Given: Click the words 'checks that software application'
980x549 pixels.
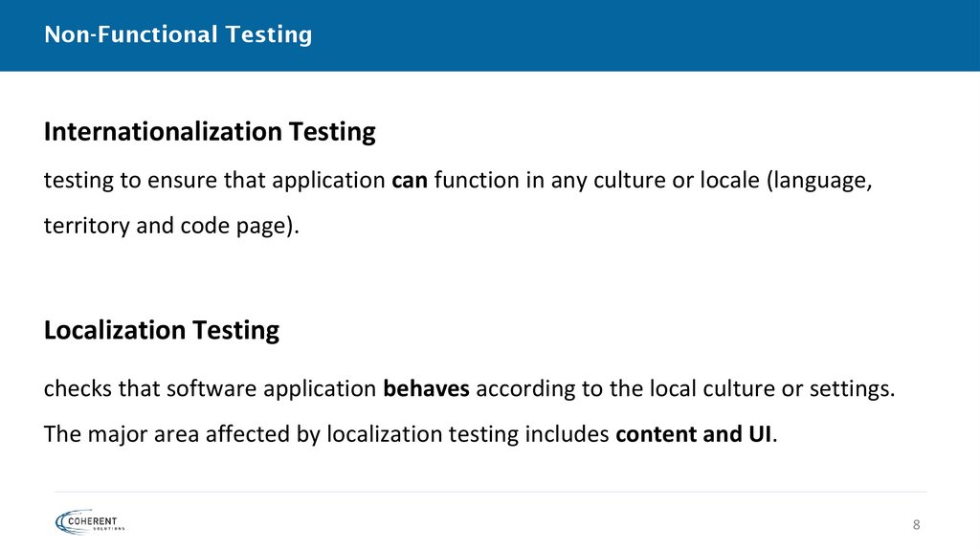Looking at the screenshot, I should tap(210, 389).
